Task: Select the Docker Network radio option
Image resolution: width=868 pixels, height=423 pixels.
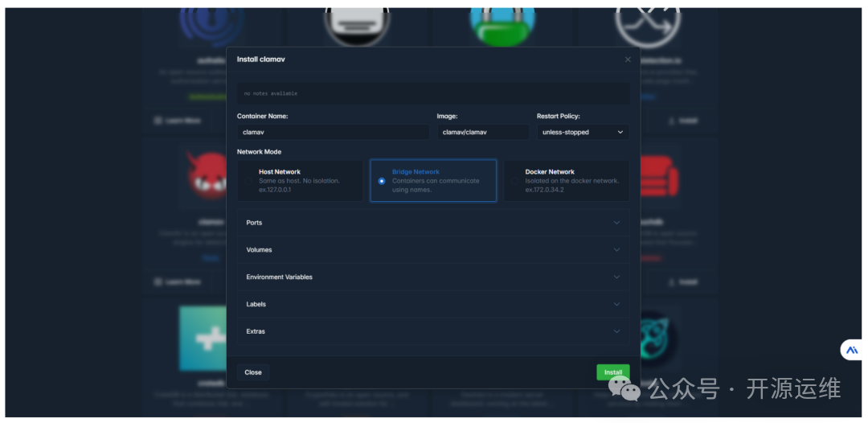Action: pyautogui.click(x=514, y=181)
